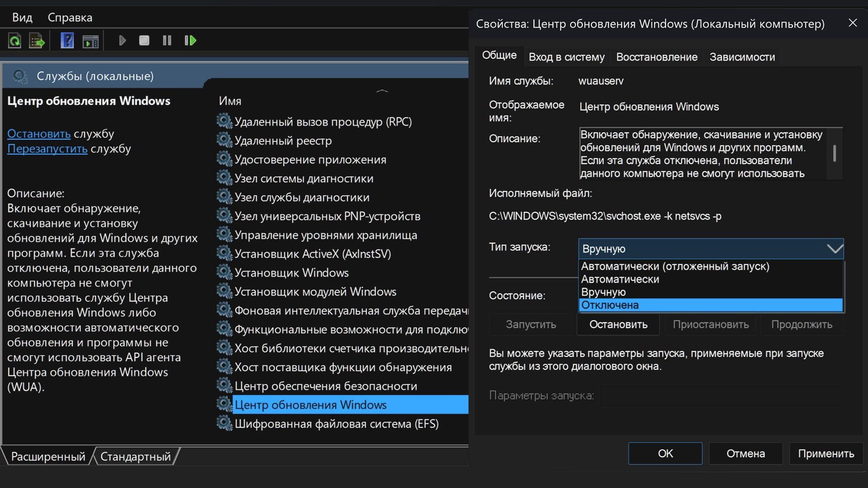Click the gear icon of Управление уровнями хранилища

click(x=224, y=235)
